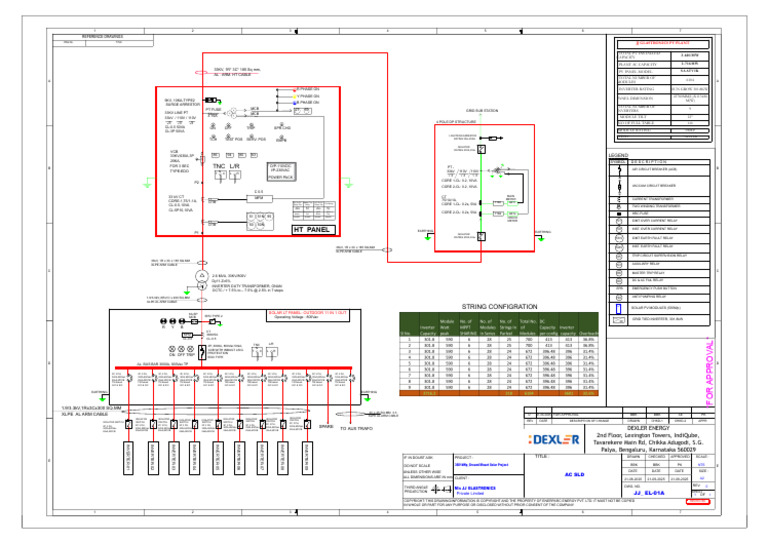Click the TRIP indicator lamp in LT panel
This screenshot has width=768, height=543.
(191, 349)
